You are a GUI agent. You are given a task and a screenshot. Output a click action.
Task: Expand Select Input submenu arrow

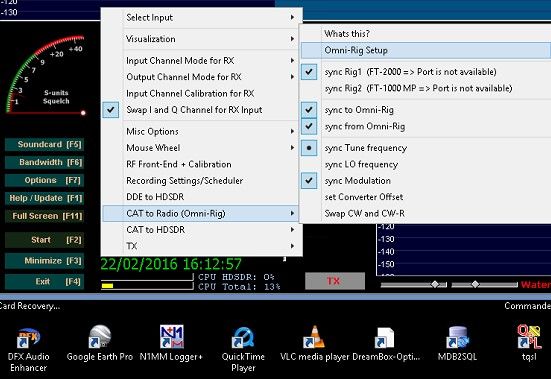292,17
